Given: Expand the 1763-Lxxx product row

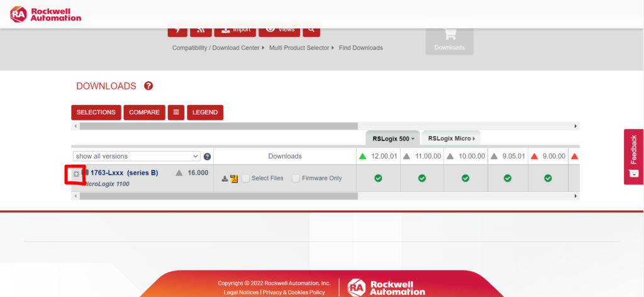Looking at the screenshot, I should pos(76,174).
